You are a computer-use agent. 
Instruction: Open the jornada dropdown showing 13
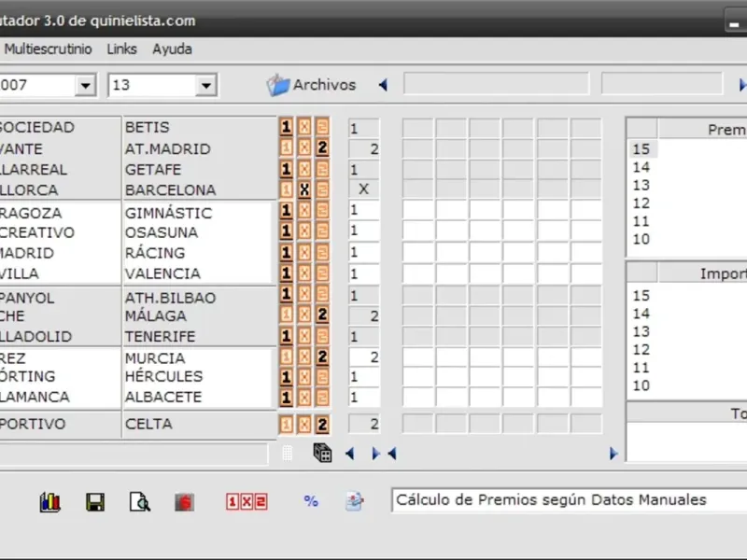point(205,85)
